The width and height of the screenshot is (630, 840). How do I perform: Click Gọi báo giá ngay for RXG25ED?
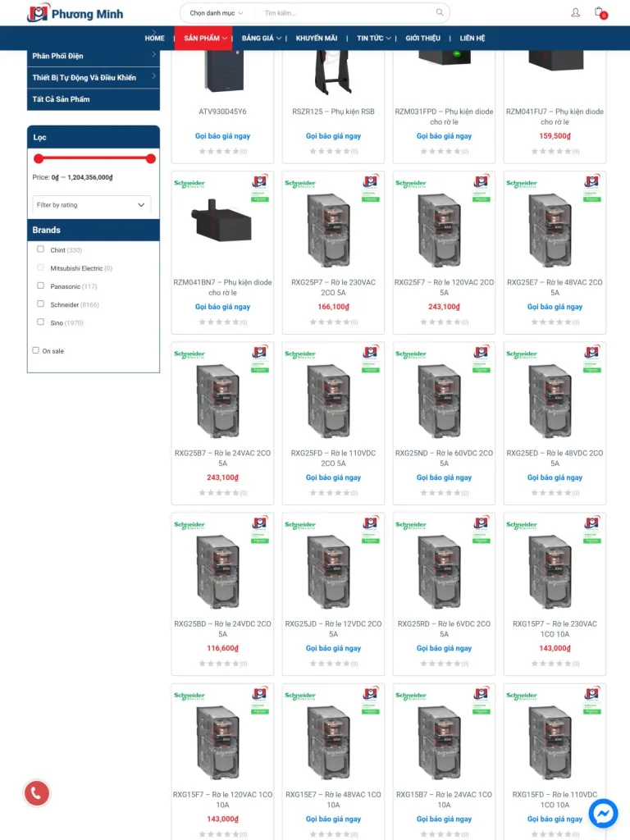(555, 477)
